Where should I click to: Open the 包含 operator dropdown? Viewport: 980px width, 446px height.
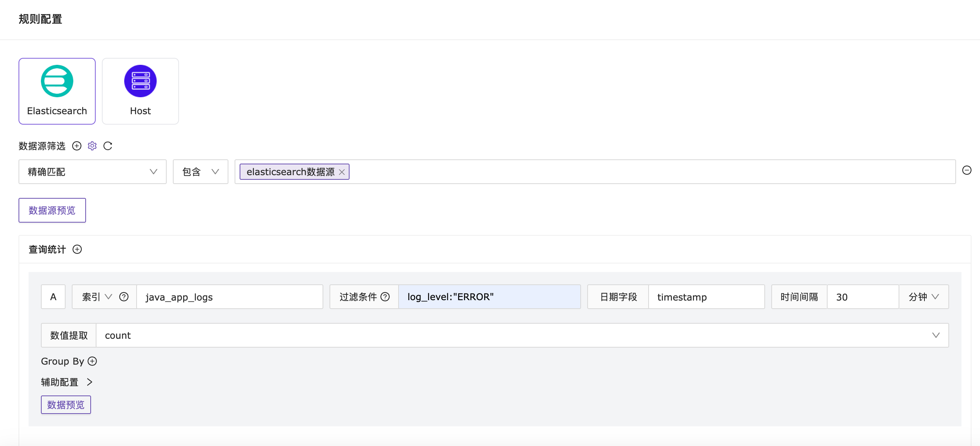point(200,172)
